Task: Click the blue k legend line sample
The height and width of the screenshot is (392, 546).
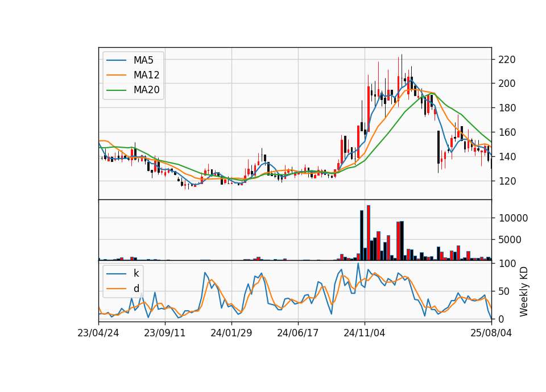Action: [x=116, y=273]
